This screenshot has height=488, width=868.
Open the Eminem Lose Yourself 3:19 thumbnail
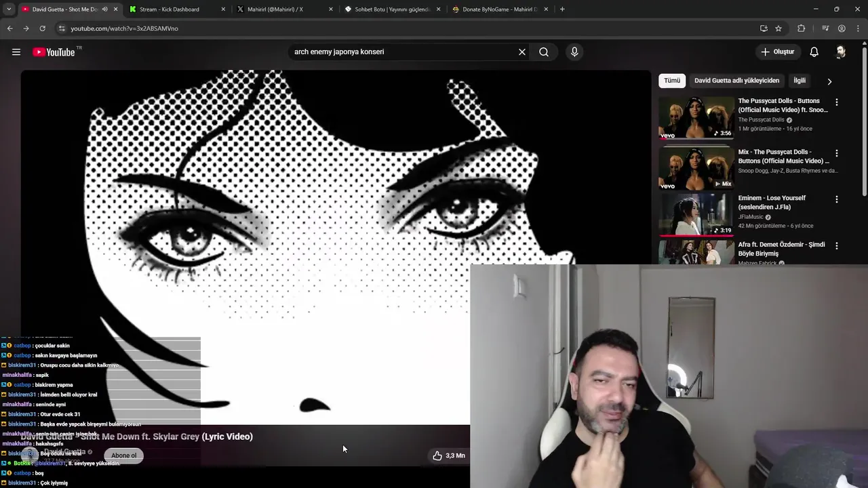point(696,215)
